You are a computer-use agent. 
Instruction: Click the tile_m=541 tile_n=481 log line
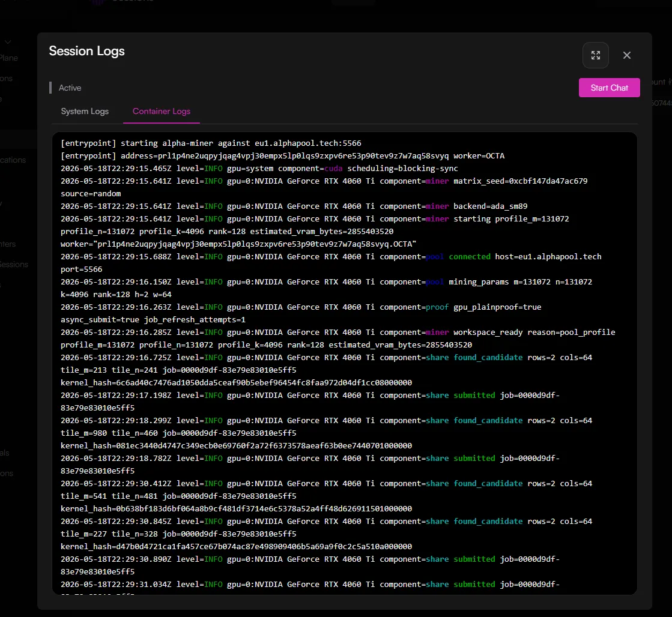[x=178, y=496]
